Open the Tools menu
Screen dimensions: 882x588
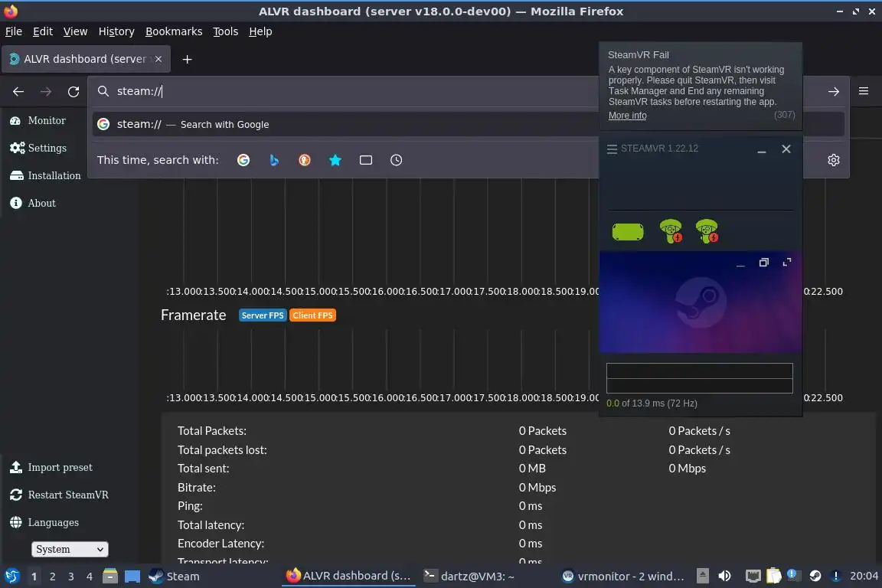point(226,31)
